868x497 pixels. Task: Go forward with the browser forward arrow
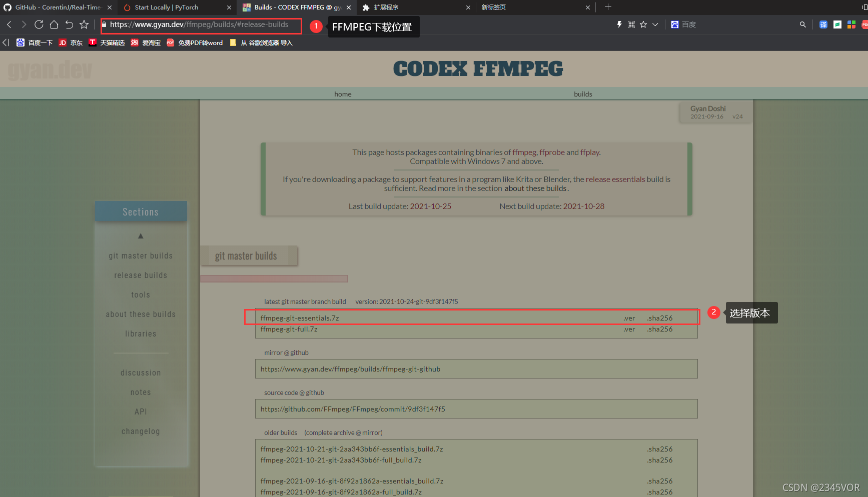pyautogui.click(x=24, y=24)
